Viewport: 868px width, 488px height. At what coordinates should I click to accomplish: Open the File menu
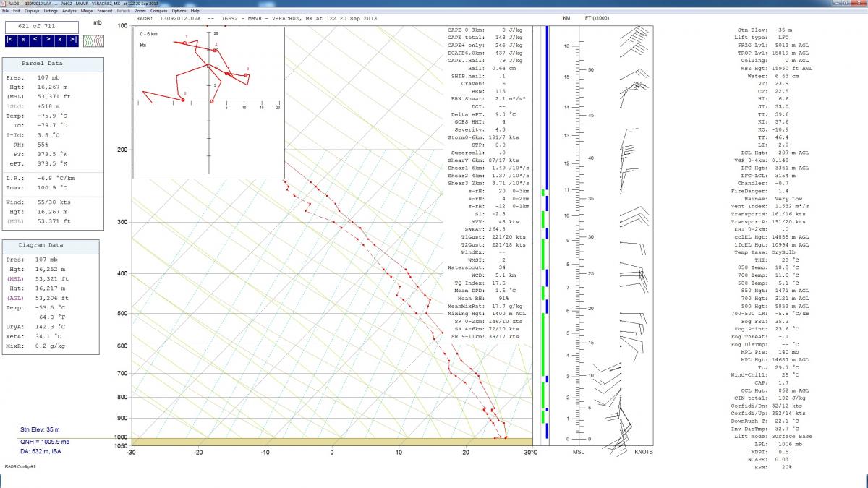pos(6,11)
